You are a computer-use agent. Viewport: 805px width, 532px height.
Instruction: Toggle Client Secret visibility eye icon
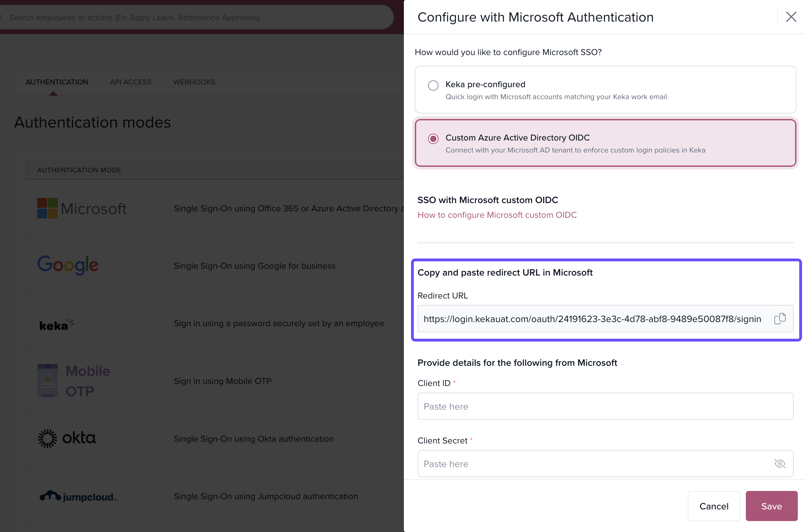coord(780,464)
